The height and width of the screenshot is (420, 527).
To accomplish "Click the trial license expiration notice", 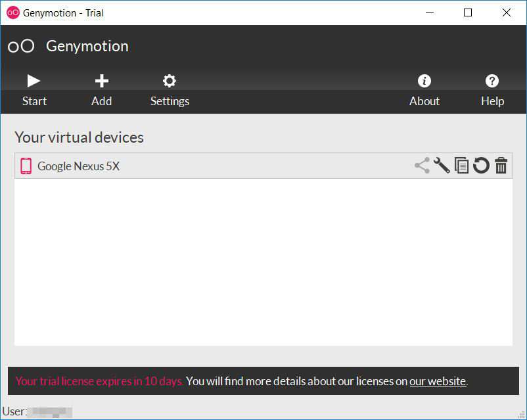I will point(99,381).
